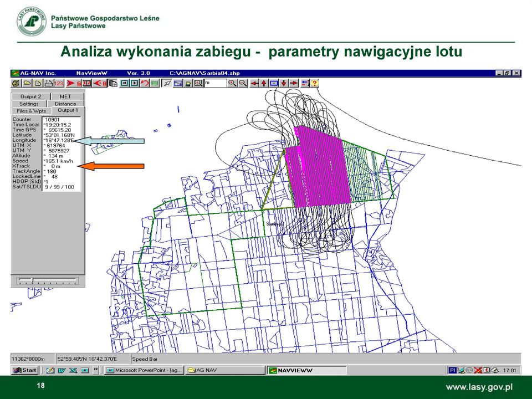The width and height of the screenshot is (532, 399).
Task: Select the arrow pointer tool
Action: tap(167, 83)
